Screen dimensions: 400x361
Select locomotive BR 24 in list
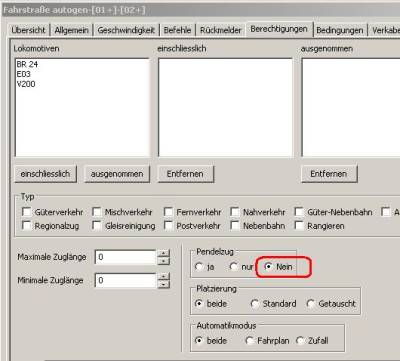27,64
